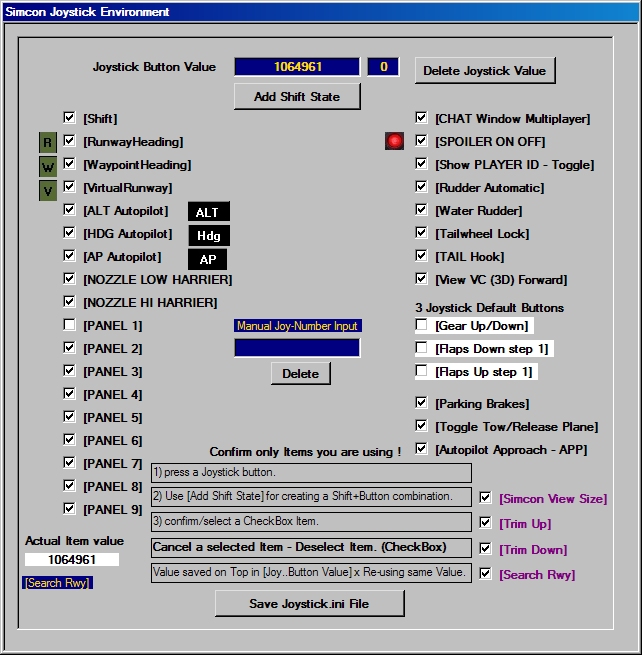Toggle [Simcon View Size] checkbox
Image resolution: width=642 pixels, height=655 pixels.
pyautogui.click(x=485, y=498)
